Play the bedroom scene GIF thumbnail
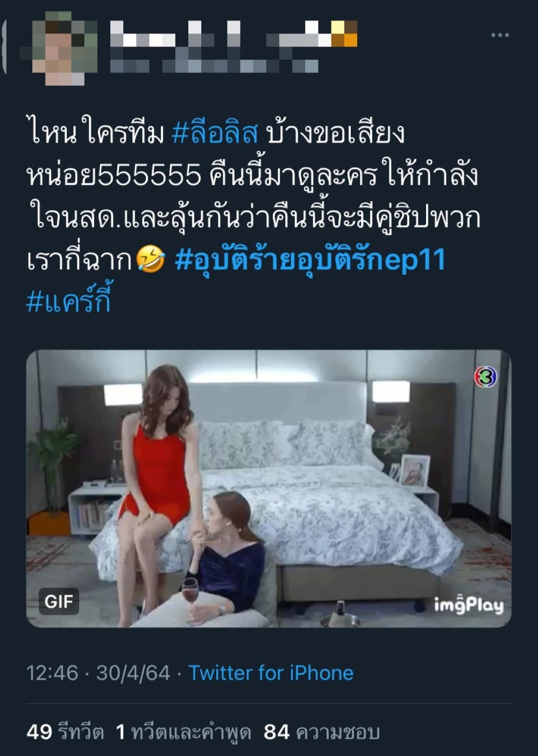Viewport: 538px width, 756px height. pos(268,488)
